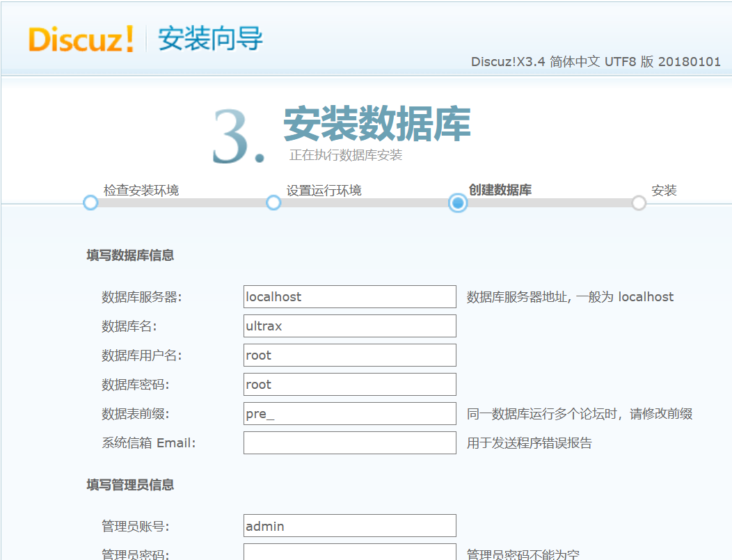Click the 数据库密码: label
This screenshot has width=732, height=560.
[x=136, y=385]
